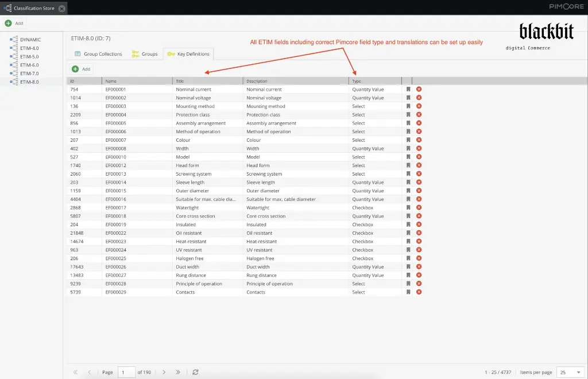This screenshot has height=379, width=588.
Task: Click the Suitable for max. cable diameter description
Action: click(296, 199)
